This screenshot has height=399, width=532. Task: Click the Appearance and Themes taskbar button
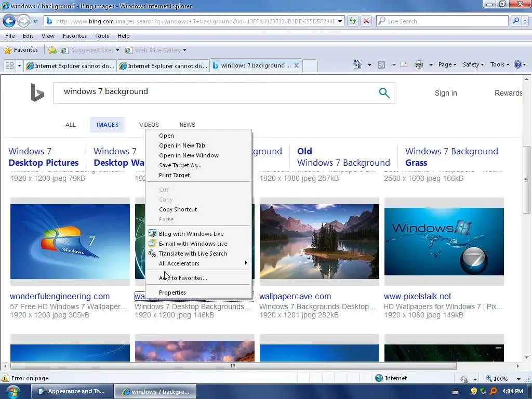tap(72, 391)
